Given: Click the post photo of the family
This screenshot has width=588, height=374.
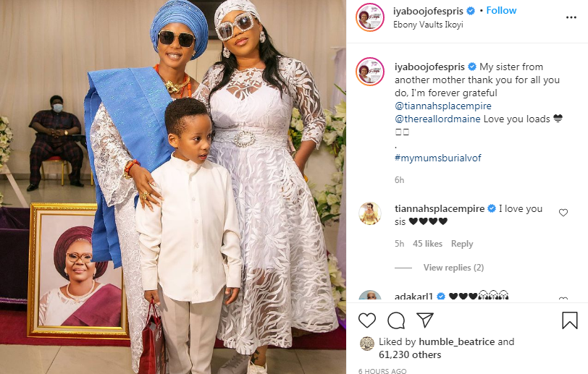Looking at the screenshot, I should 173,187.
